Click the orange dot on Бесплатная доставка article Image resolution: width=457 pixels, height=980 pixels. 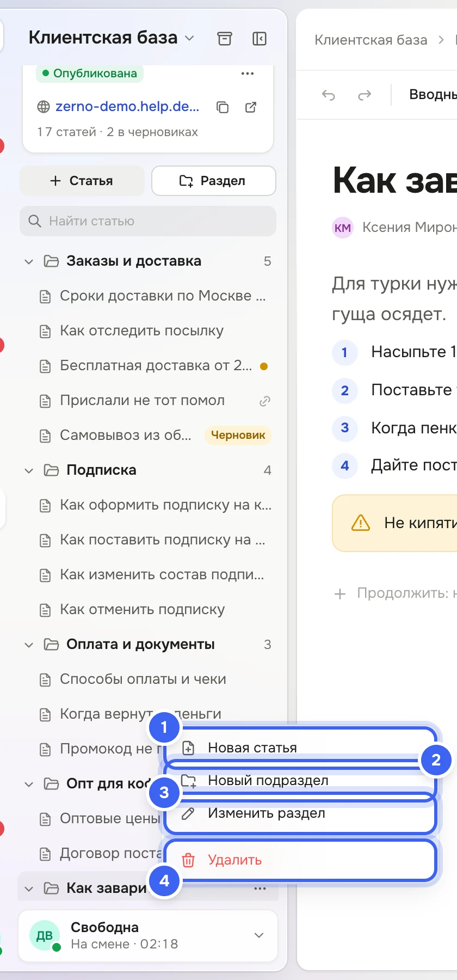[x=264, y=366]
